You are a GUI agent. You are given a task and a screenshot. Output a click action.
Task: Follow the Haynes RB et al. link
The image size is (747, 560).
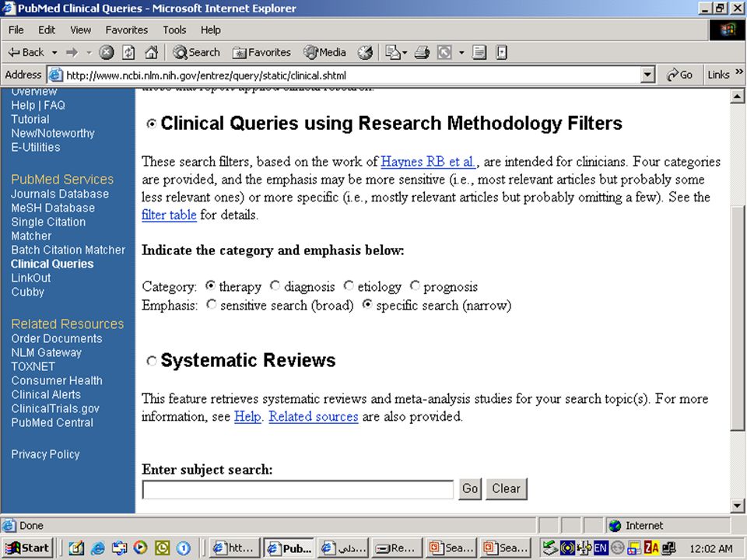click(428, 162)
